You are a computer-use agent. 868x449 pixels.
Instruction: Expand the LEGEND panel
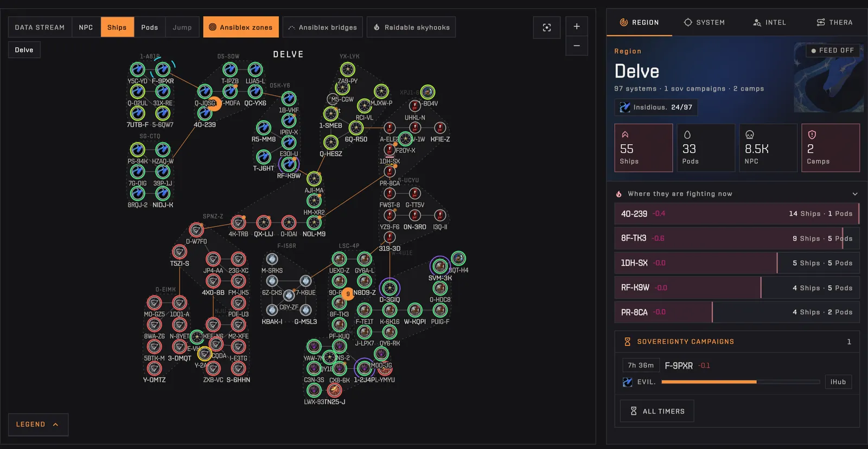[38, 425]
